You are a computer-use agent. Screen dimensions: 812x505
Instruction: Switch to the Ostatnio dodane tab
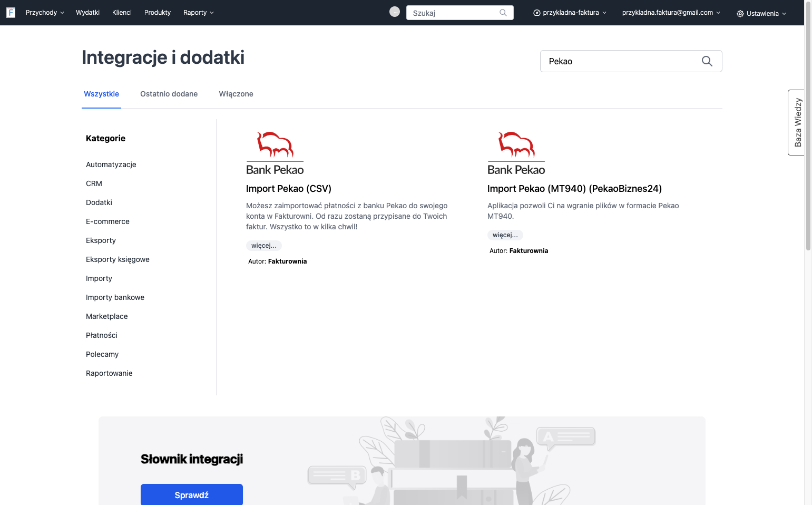point(169,94)
